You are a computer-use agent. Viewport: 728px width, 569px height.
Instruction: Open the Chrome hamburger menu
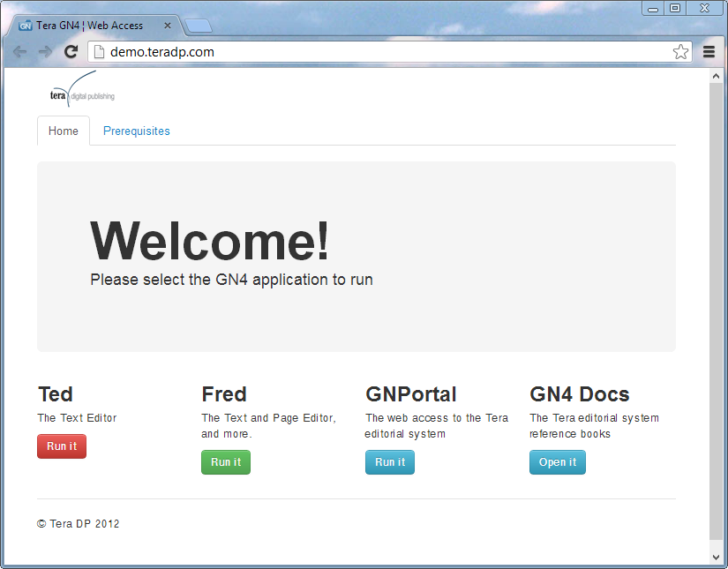709,52
